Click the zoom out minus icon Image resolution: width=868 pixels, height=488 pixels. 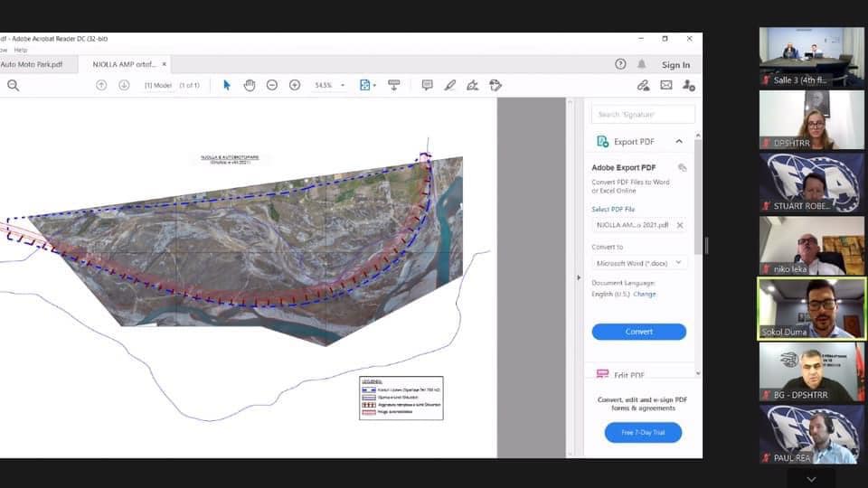click(x=272, y=85)
